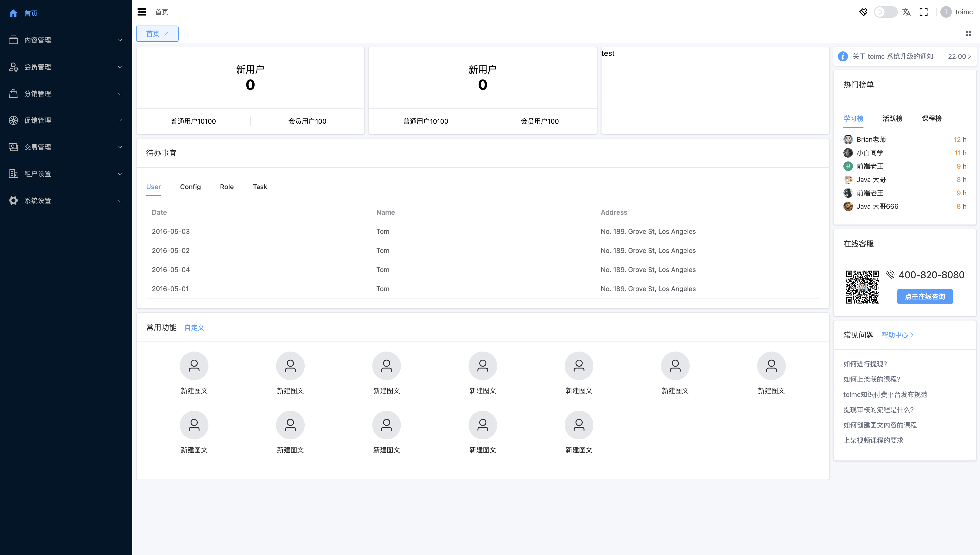Select the 活跃榜 ranking tab
This screenshot has width=980, height=555.
(892, 118)
